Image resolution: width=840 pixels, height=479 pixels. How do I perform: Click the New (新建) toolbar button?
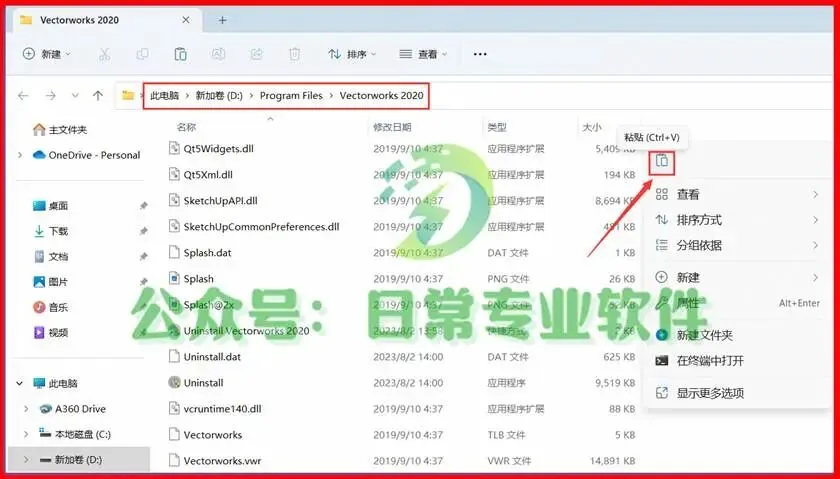click(47, 54)
